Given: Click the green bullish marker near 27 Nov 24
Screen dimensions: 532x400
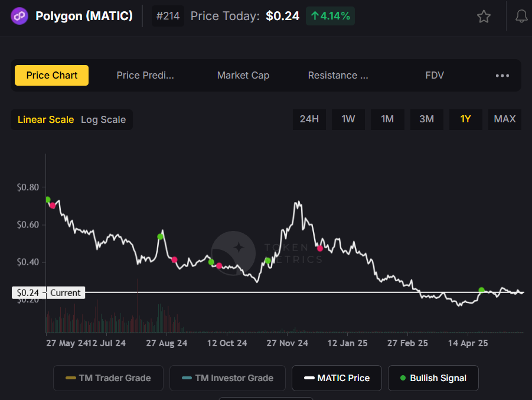Looking at the screenshot, I should point(267,261).
